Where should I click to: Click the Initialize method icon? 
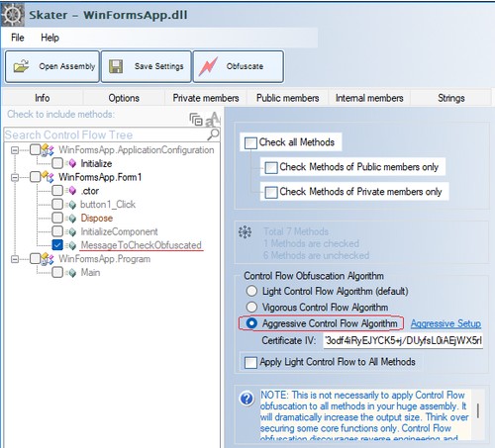70,163
